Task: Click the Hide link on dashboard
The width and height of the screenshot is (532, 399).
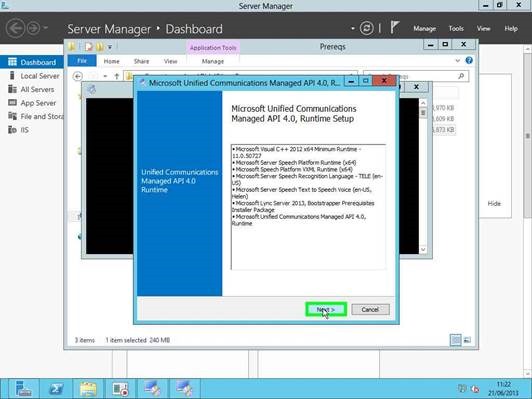Action: click(494, 204)
